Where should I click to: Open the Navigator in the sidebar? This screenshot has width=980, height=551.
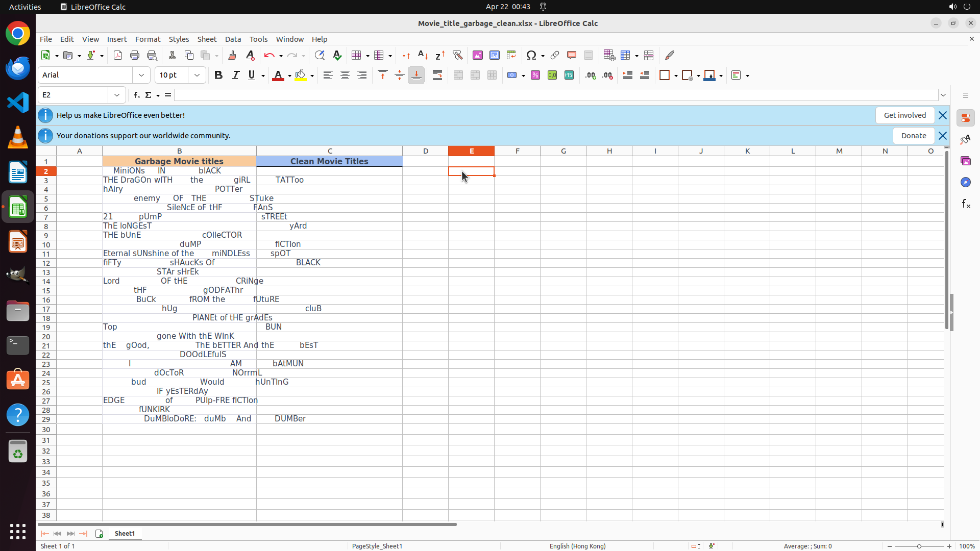point(965,182)
